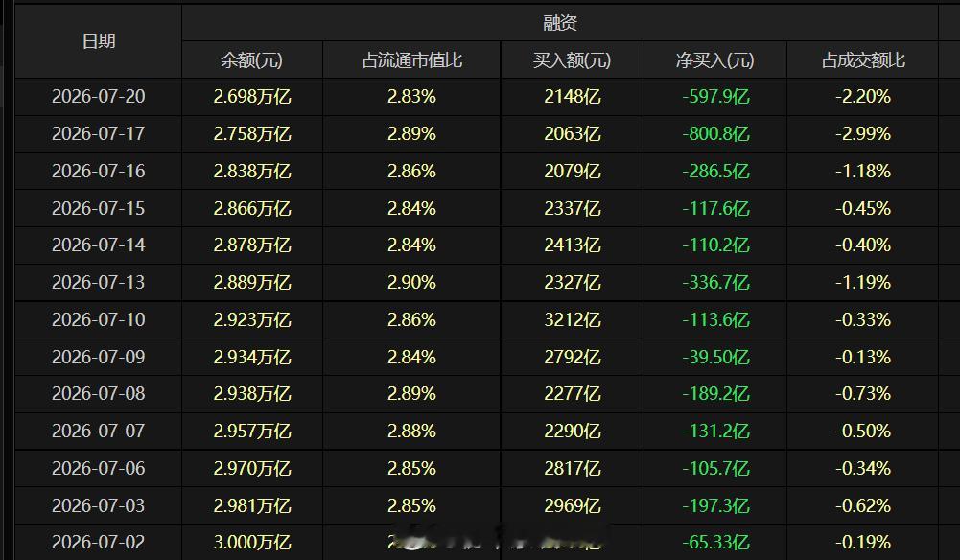Screen dimensions: 960x560
Task: Select the buy amount 2792亿
Action: (x=572, y=357)
